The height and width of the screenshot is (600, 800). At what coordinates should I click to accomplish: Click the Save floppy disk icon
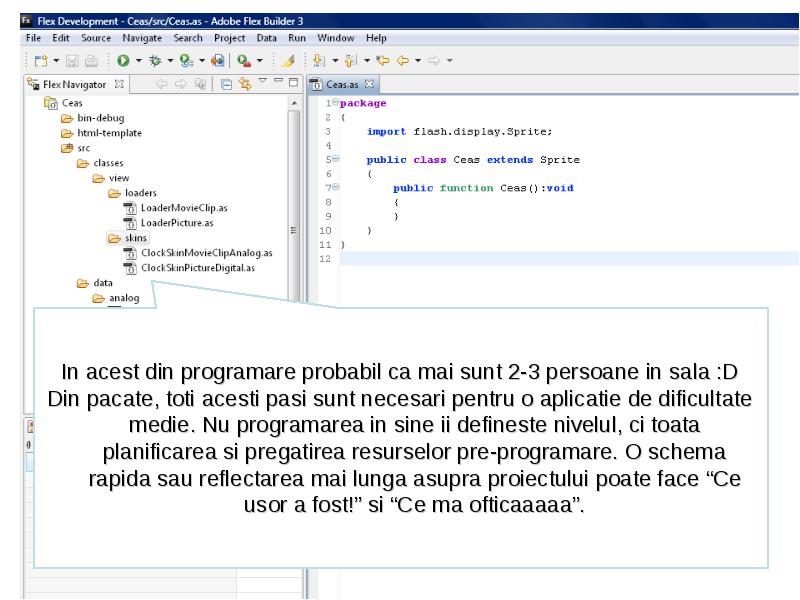(72, 61)
